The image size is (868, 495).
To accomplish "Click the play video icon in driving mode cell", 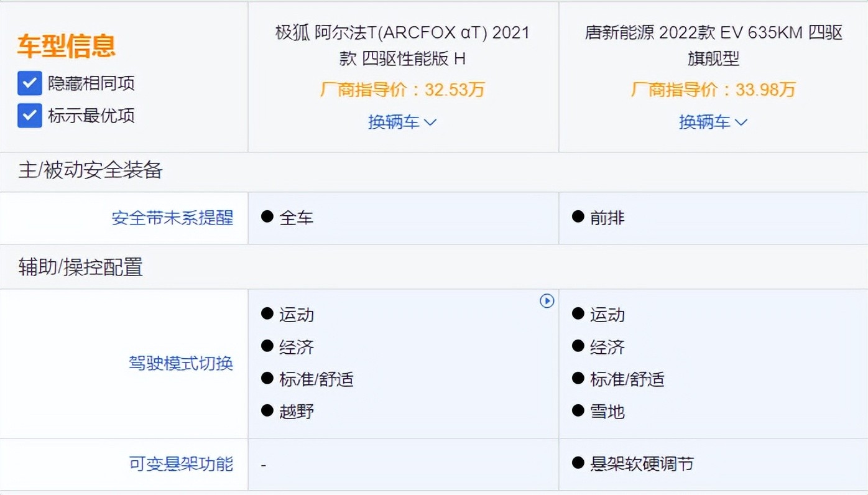I will (x=547, y=301).
